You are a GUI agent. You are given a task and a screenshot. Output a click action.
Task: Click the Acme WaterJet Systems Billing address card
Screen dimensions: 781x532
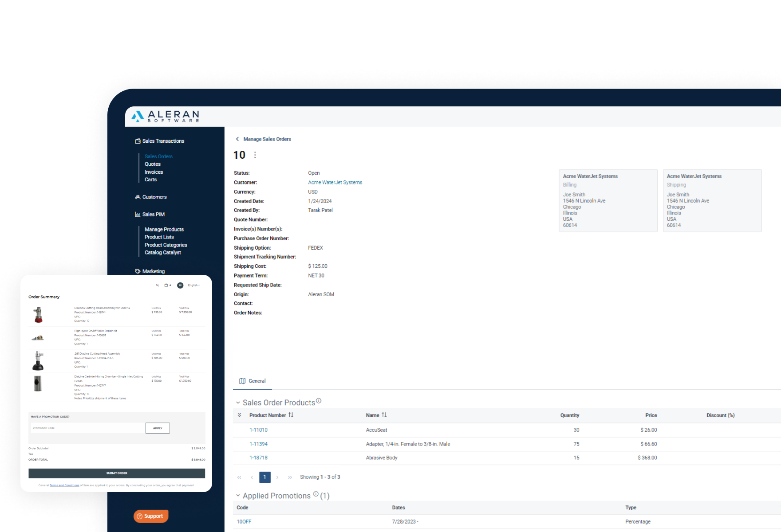[608, 200]
